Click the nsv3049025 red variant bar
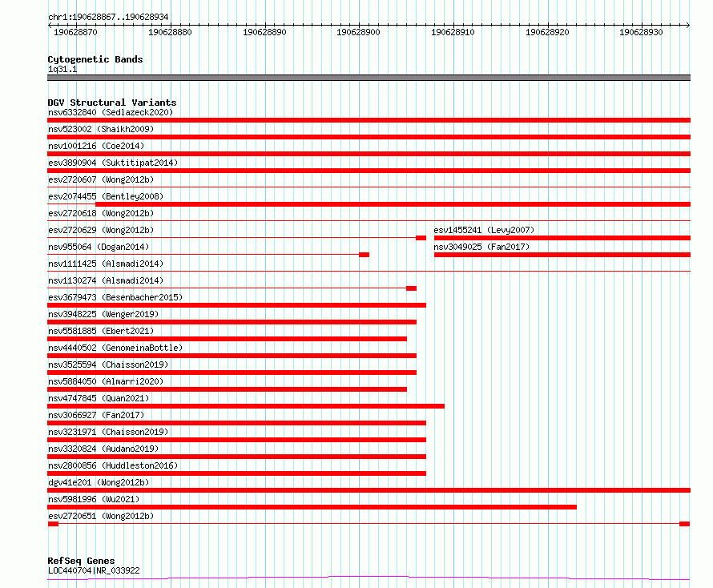This screenshot has height=588, width=713. [562, 255]
